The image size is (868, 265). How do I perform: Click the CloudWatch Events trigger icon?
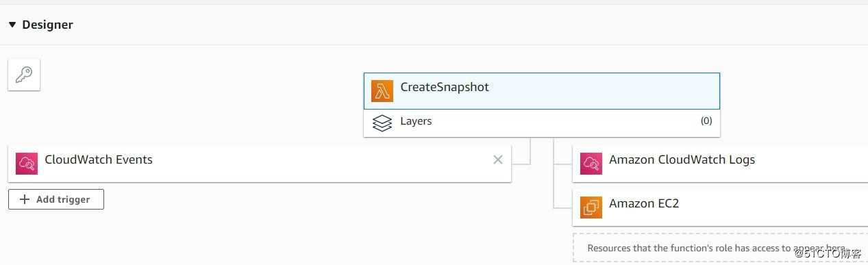point(27,163)
